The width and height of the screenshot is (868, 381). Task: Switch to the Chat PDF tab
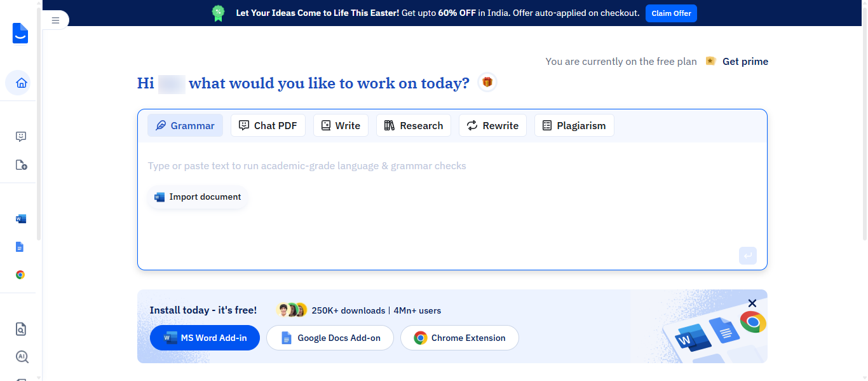pos(268,125)
